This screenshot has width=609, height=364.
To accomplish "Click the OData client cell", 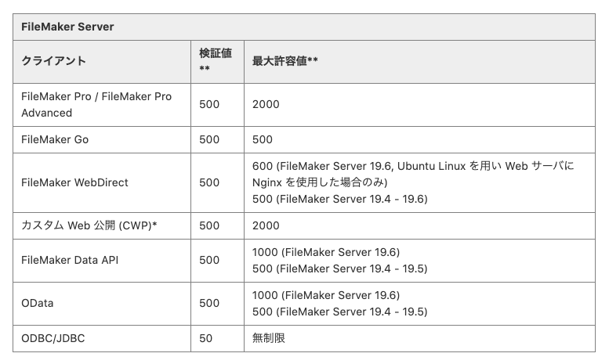I will click(x=38, y=303).
